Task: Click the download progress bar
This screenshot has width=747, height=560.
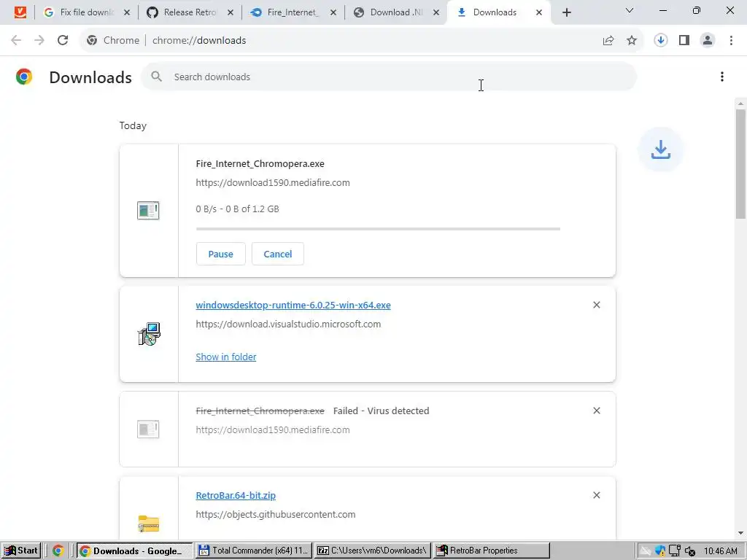Action: (378, 229)
